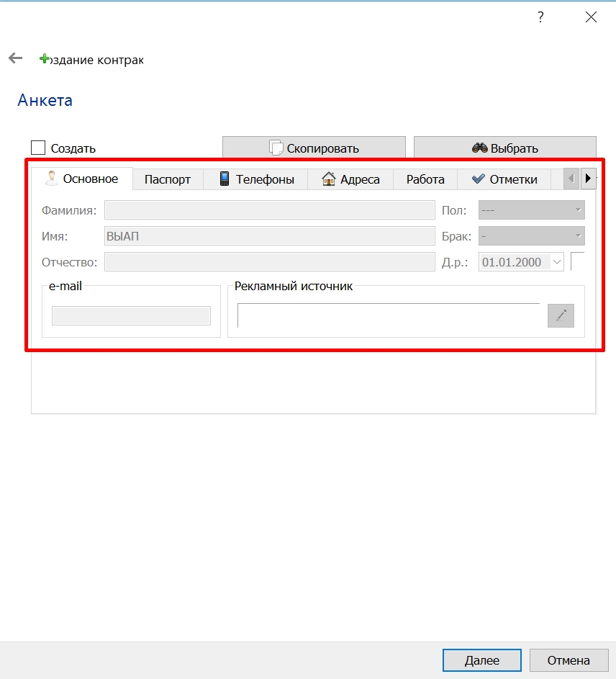
Task: Open the Адреса tab
Action: [350, 179]
